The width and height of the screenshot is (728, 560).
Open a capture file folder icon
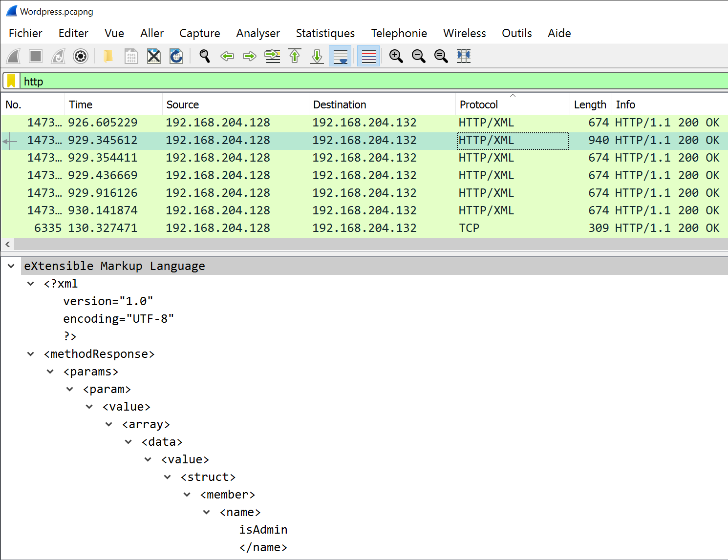pos(108,56)
